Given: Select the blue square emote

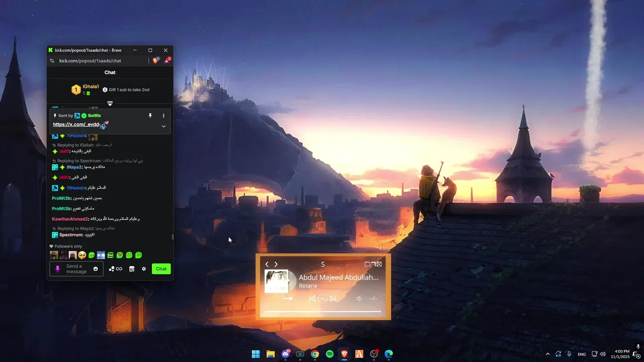Looking at the screenshot, I should pos(101,255).
